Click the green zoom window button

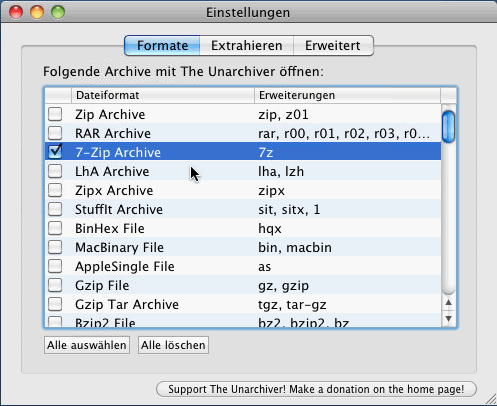58,12
